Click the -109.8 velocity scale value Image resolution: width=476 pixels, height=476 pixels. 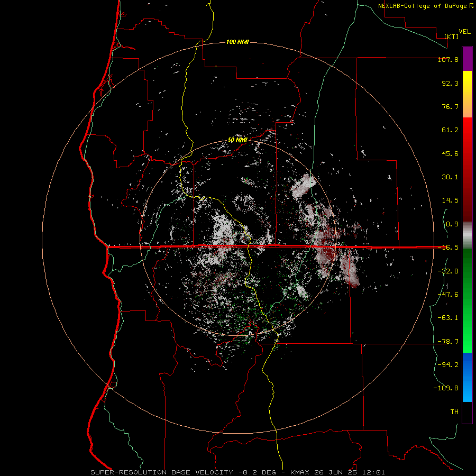click(x=446, y=388)
